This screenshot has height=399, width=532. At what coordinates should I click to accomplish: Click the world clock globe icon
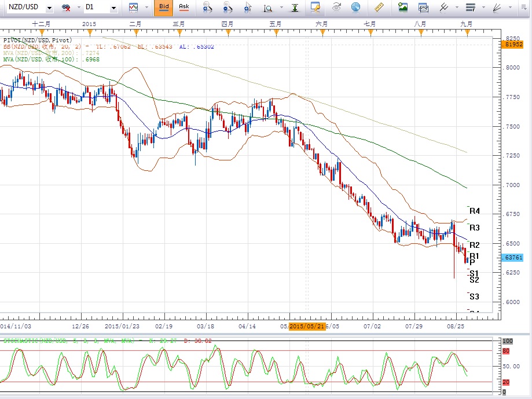[357, 7]
